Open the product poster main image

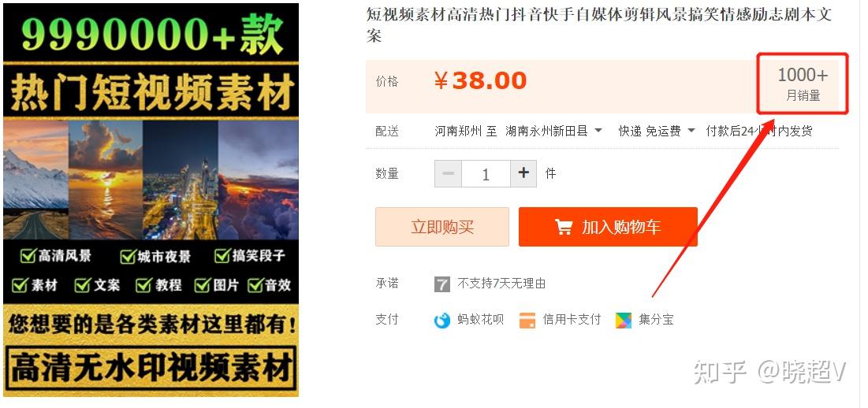click(151, 200)
